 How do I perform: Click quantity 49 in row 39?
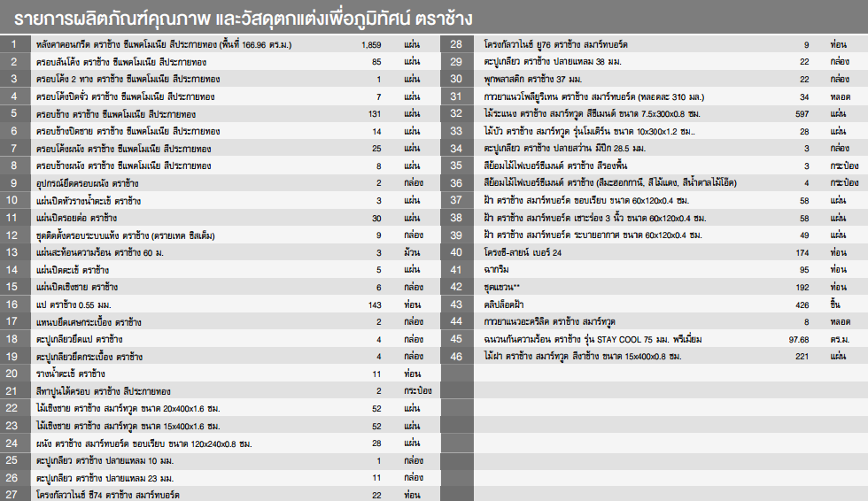pos(804,235)
